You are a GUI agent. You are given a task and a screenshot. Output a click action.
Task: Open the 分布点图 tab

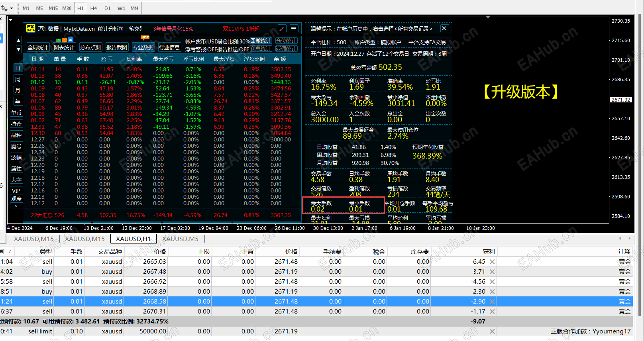tap(90, 47)
